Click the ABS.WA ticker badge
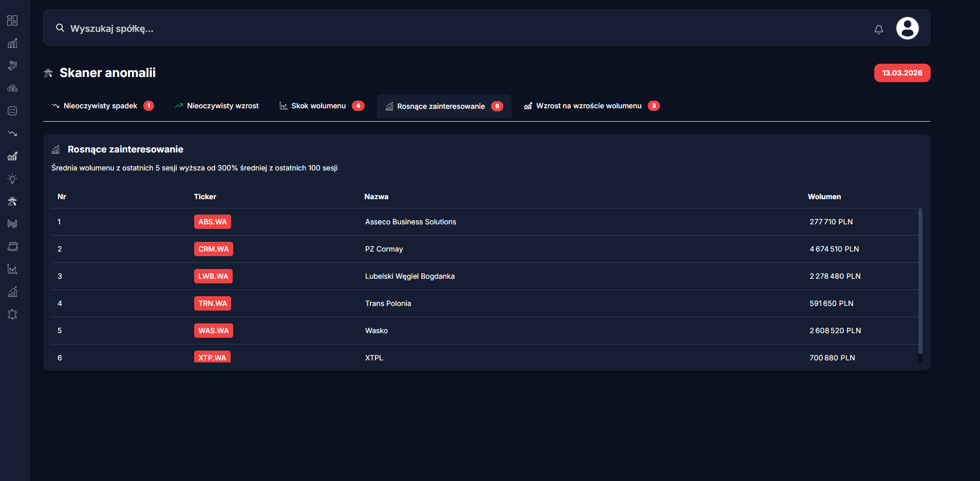980x481 pixels. tap(212, 222)
